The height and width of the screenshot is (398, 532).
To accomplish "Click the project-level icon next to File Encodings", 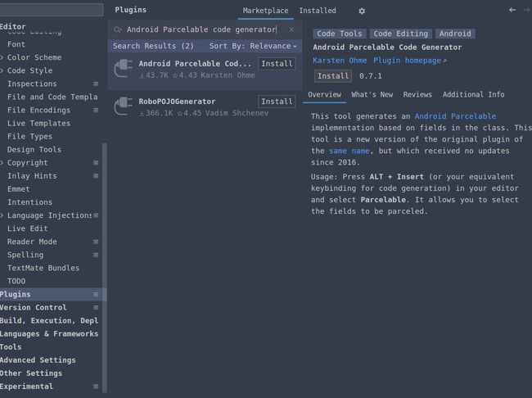I will (x=96, y=110).
